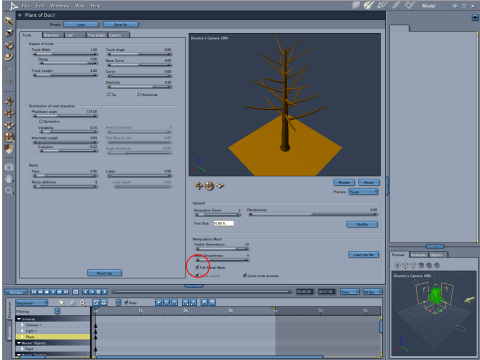Open the File menu

[26, 6]
